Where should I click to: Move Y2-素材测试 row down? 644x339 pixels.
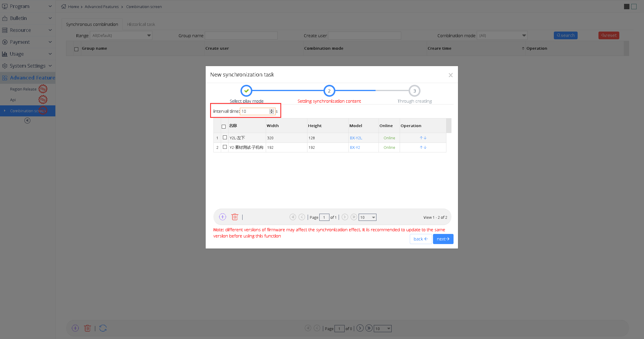click(x=425, y=147)
